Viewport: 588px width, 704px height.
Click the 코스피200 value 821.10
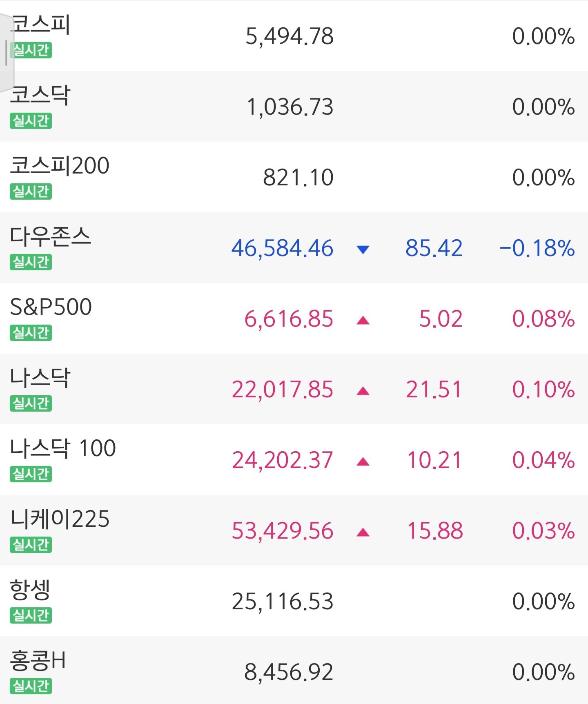coord(298,178)
